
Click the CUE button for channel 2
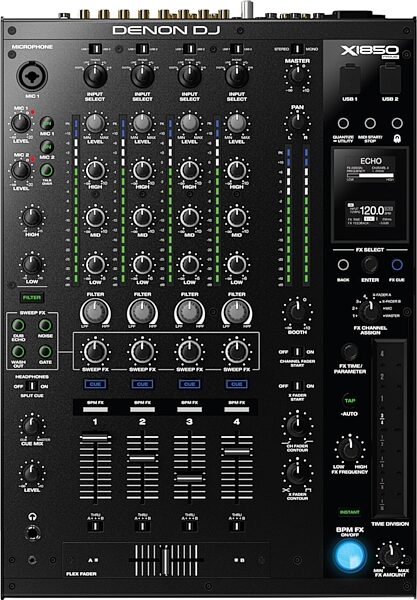tap(142, 384)
